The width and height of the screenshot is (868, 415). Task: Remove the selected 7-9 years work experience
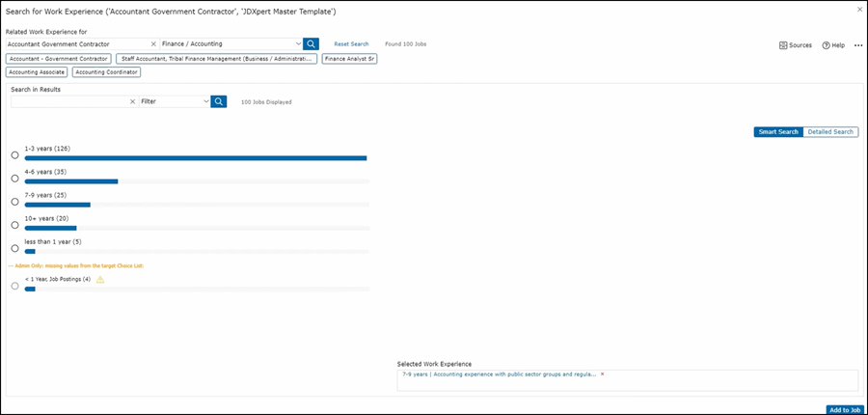[x=603, y=373]
